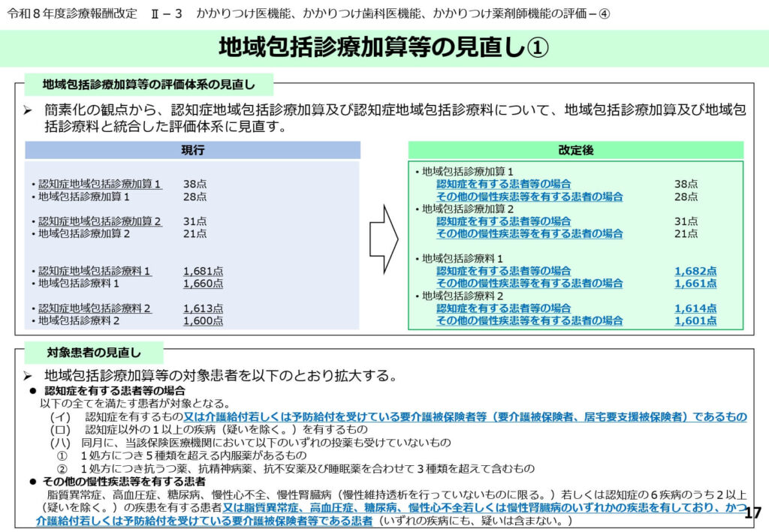Click the 令和８年度診療報酬改定 header text
This screenshot has height=532, width=769.
point(72,14)
